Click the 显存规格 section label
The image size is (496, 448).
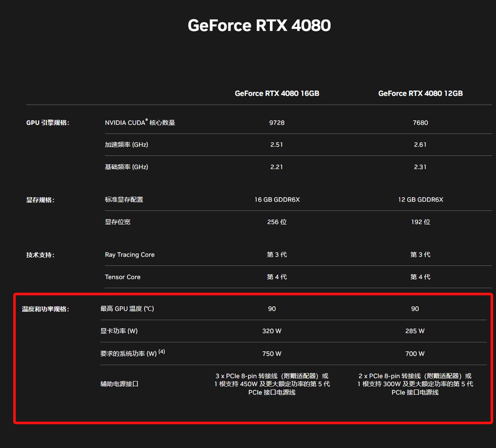point(41,199)
